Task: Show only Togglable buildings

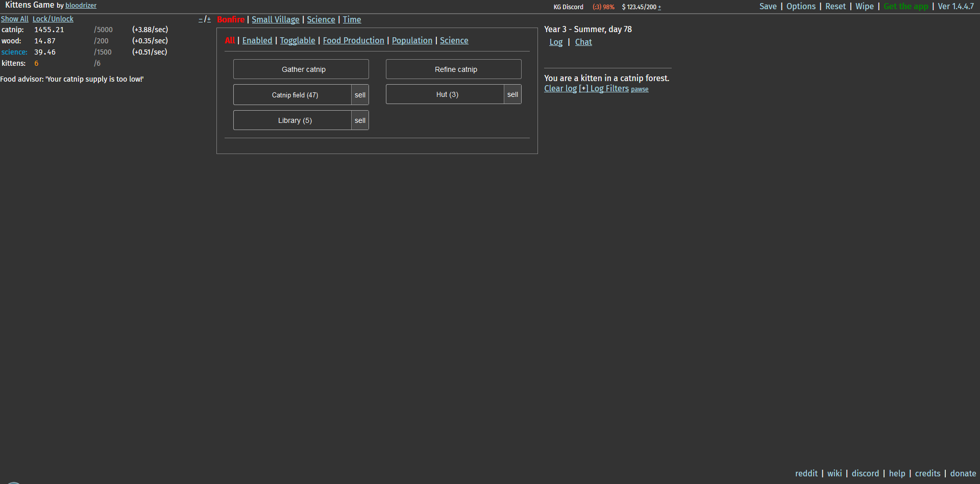Action: pos(298,40)
